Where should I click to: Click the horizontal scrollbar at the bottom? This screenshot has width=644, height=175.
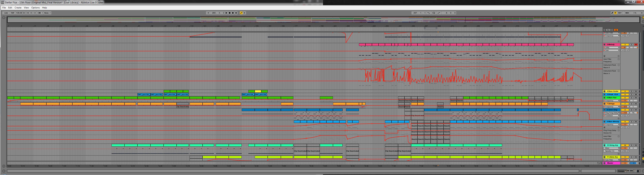(x=293, y=171)
